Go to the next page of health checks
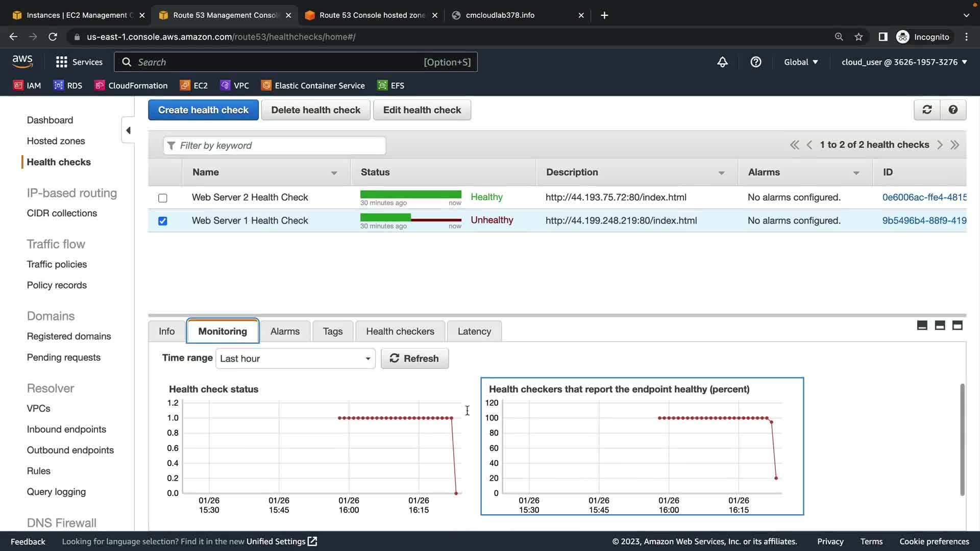Screen dimensions: 980x551 click(940, 145)
